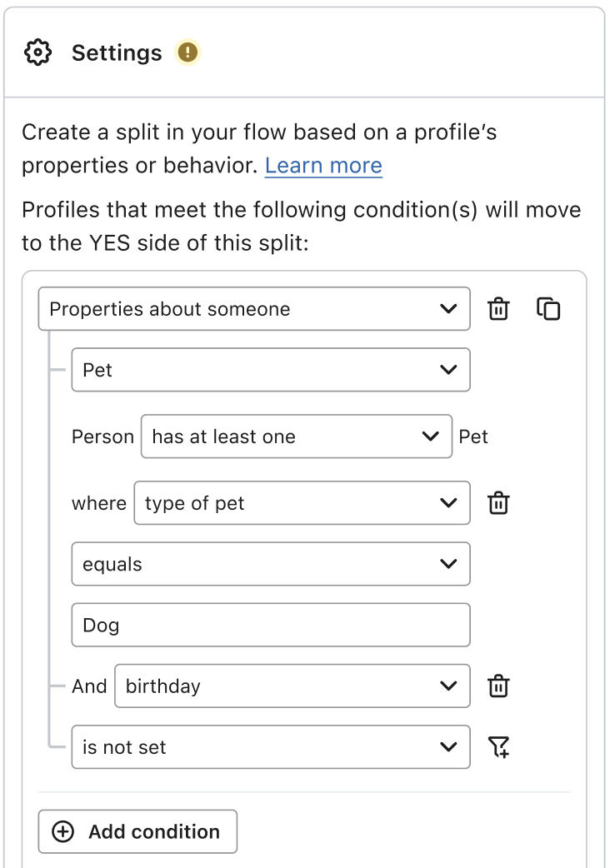The width and height of the screenshot is (610, 868).
Task: Change the equals operator dropdown
Action: point(270,564)
